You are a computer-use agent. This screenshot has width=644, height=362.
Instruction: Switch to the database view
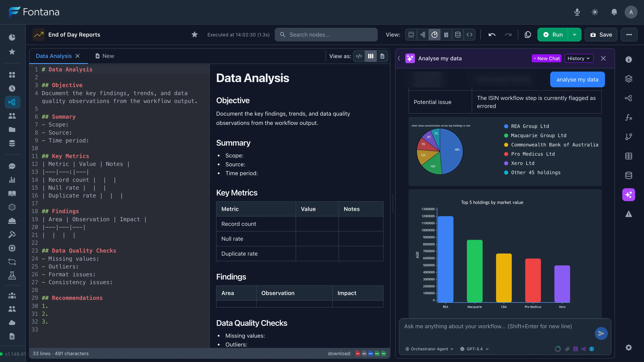tap(458, 34)
